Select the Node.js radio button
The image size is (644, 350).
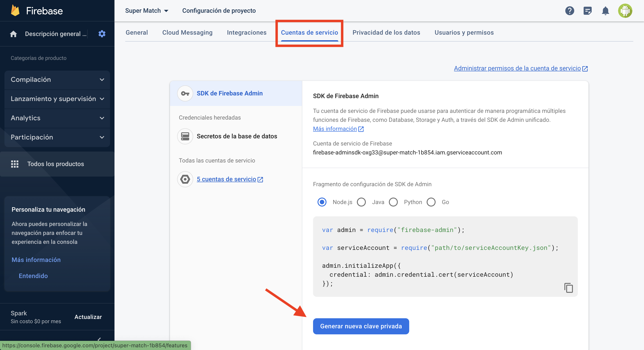322,202
